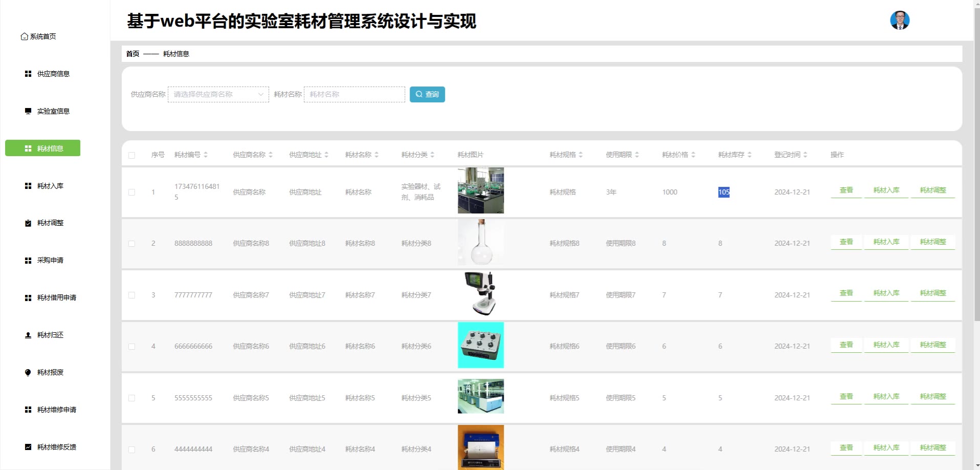Focus the 耗材名称 search input field
The image size is (980, 470).
(x=354, y=94)
